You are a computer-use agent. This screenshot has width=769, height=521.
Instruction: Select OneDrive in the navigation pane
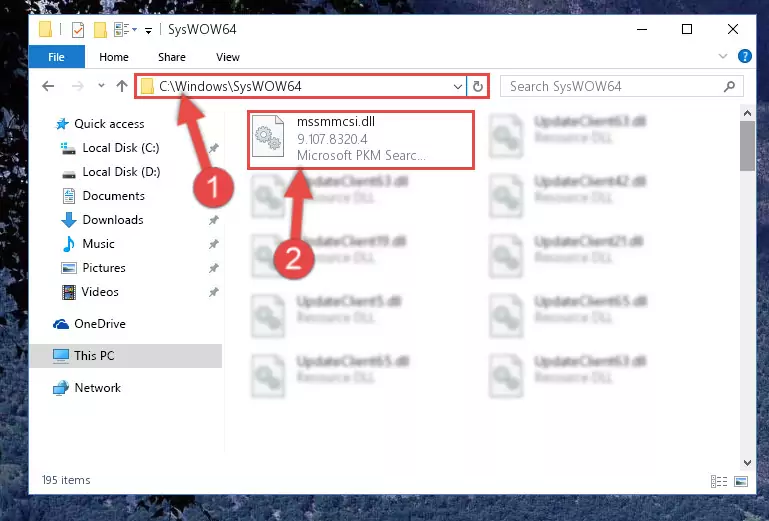pyautogui.click(x=100, y=324)
